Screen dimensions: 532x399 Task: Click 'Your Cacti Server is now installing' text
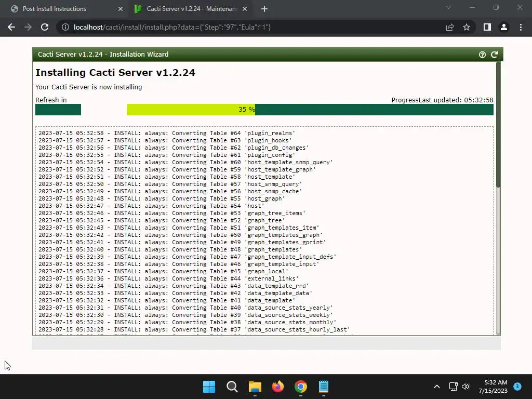[88, 87]
